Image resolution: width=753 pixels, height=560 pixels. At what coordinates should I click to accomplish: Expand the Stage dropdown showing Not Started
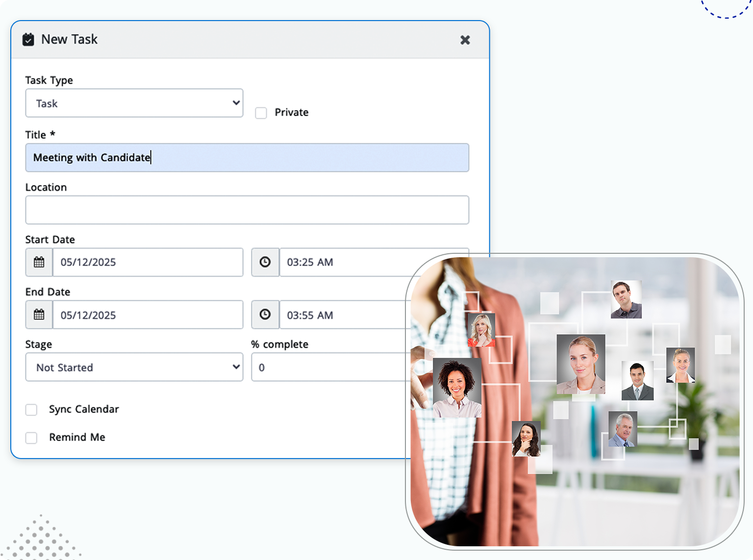coord(134,367)
